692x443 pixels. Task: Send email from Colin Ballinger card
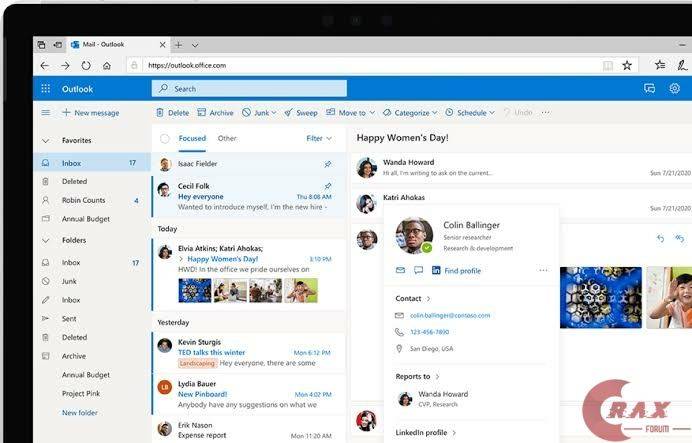(x=400, y=270)
